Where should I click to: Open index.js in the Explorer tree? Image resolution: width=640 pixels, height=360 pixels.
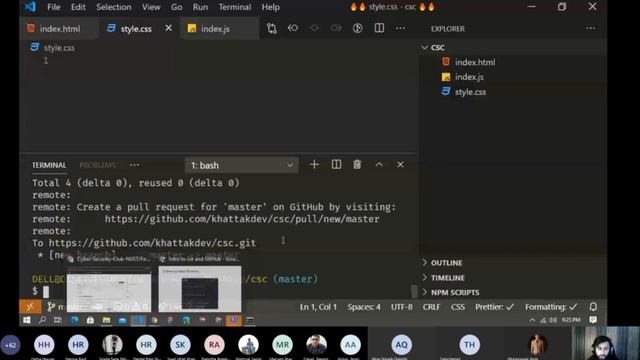point(469,77)
